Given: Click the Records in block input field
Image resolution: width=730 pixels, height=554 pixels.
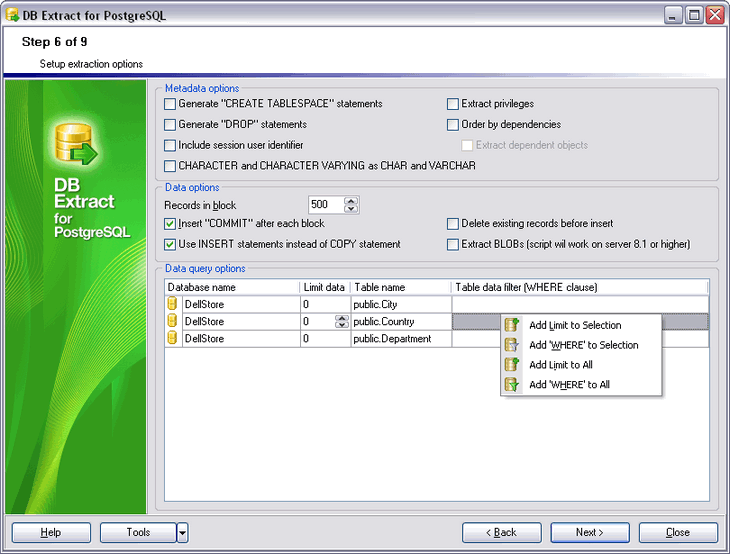Looking at the screenshot, I should click(324, 204).
